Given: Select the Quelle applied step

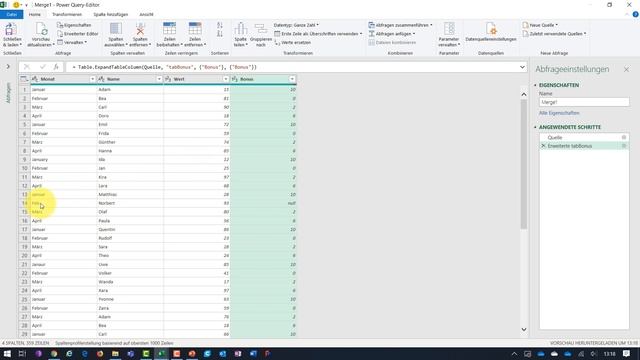Looking at the screenshot, I should [584, 138].
